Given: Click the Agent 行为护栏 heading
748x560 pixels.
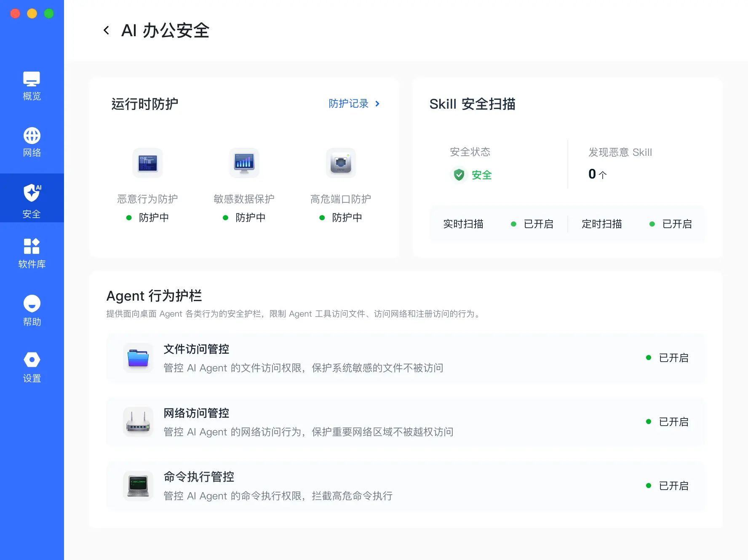Looking at the screenshot, I should pyautogui.click(x=154, y=296).
